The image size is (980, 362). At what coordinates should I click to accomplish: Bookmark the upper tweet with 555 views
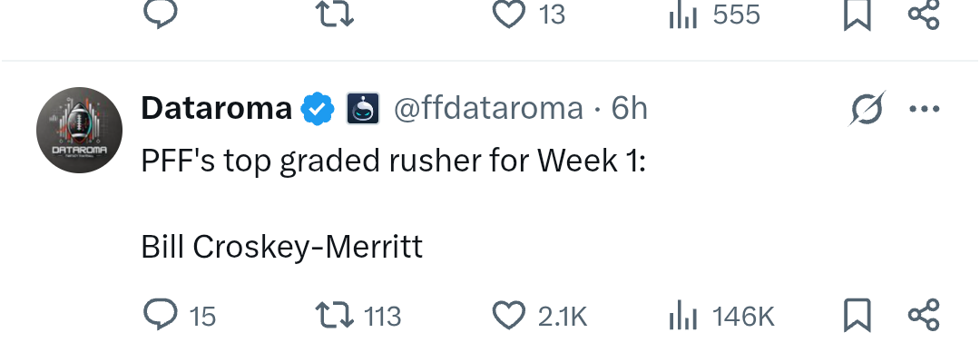pos(857,14)
